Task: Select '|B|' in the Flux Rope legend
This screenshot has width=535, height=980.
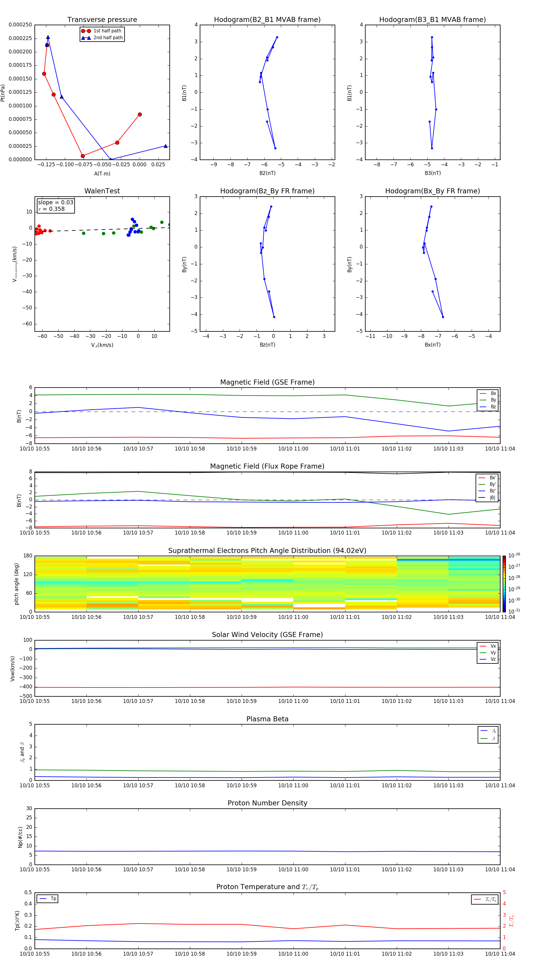Action: coord(487,498)
